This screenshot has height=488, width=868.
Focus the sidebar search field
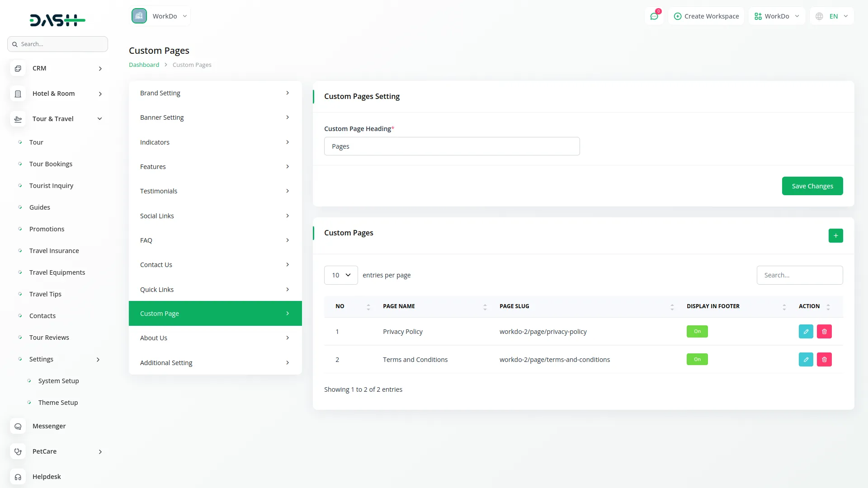(x=57, y=44)
